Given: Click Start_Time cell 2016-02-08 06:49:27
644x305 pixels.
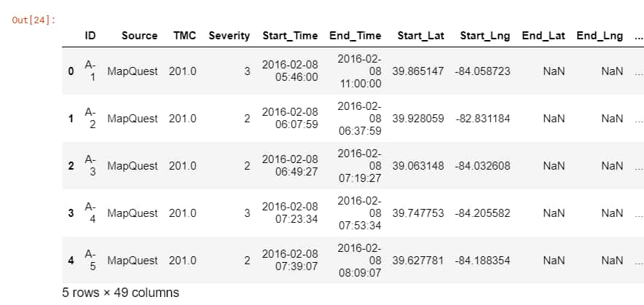Looking at the screenshot, I should [290, 166].
